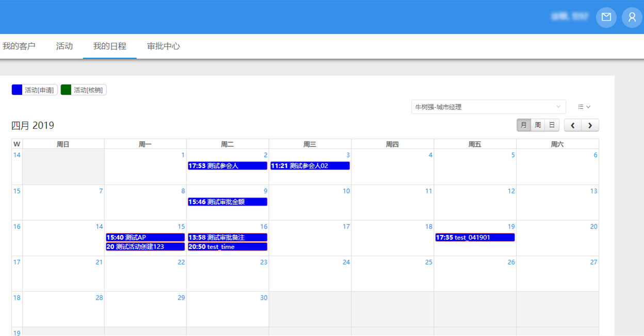Click the 周二 column header

(228, 144)
